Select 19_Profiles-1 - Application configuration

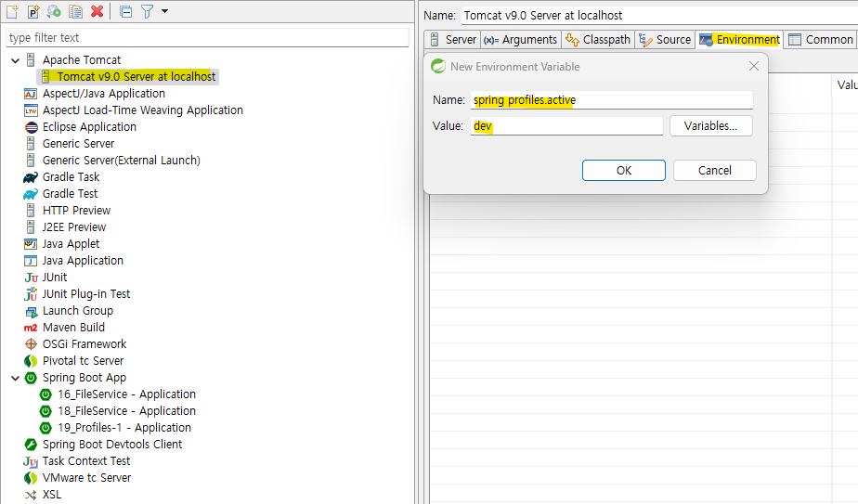tap(124, 428)
